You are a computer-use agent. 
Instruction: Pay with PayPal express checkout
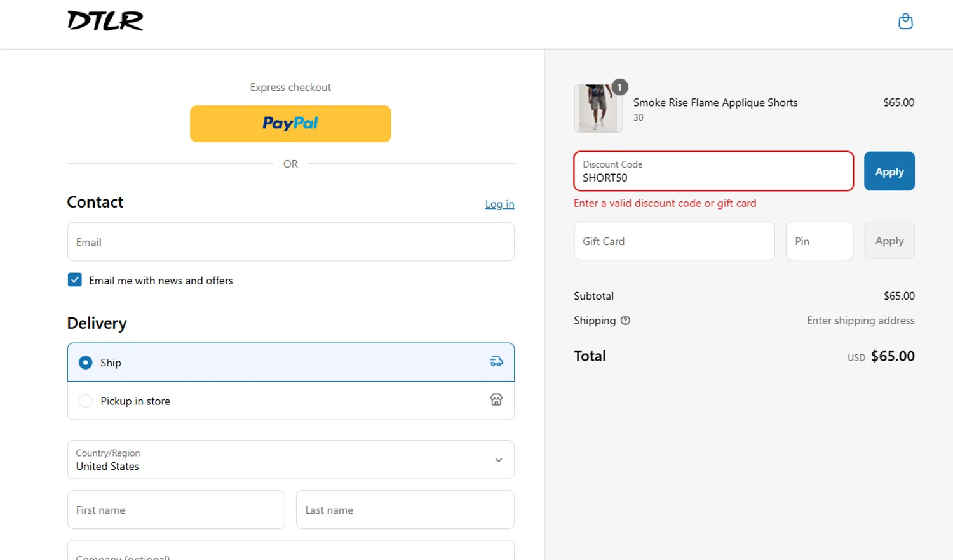click(x=290, y=124)
